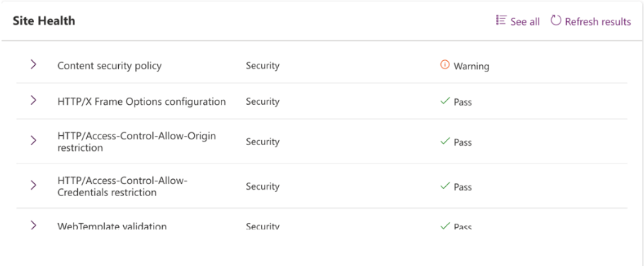Click the Pass status for HTTP/X Frame Options
This screenshot has height=269, width=644.
click(462, 102)
